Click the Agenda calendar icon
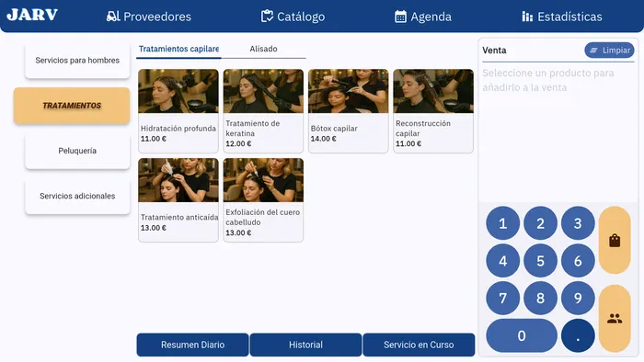This screenshot has height=362, width=644. pyautogui.click(x=400, y=17)
